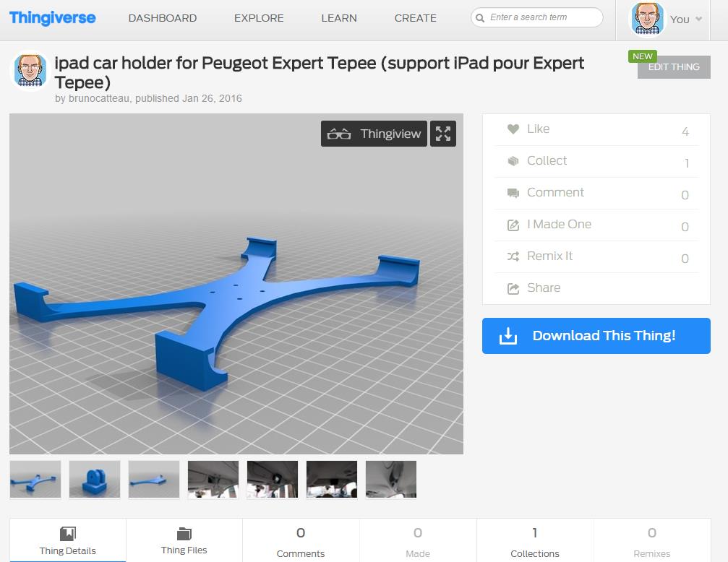Switch to the Thing Details tab
This screenshot has height=562, width=728.
pos(68,540)
